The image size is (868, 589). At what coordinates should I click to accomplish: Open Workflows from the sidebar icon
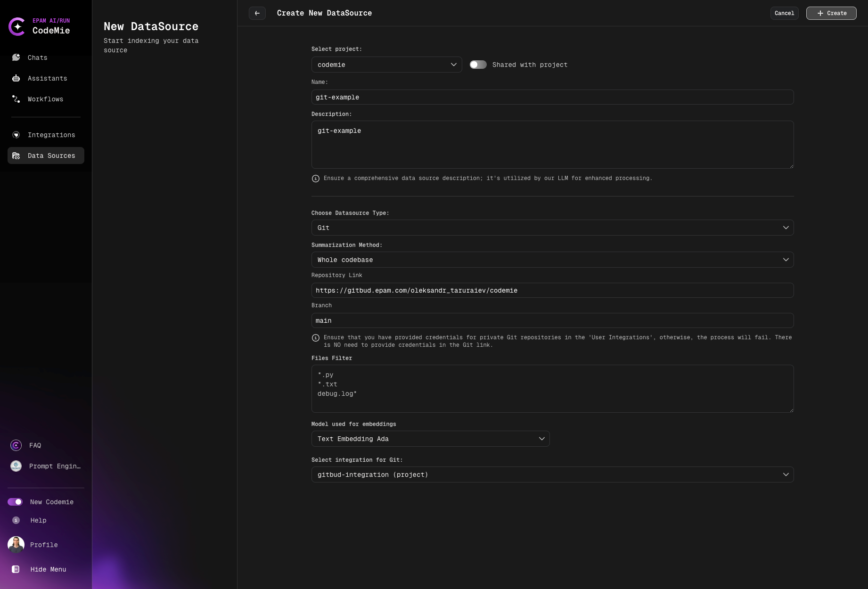pos(16,99)
